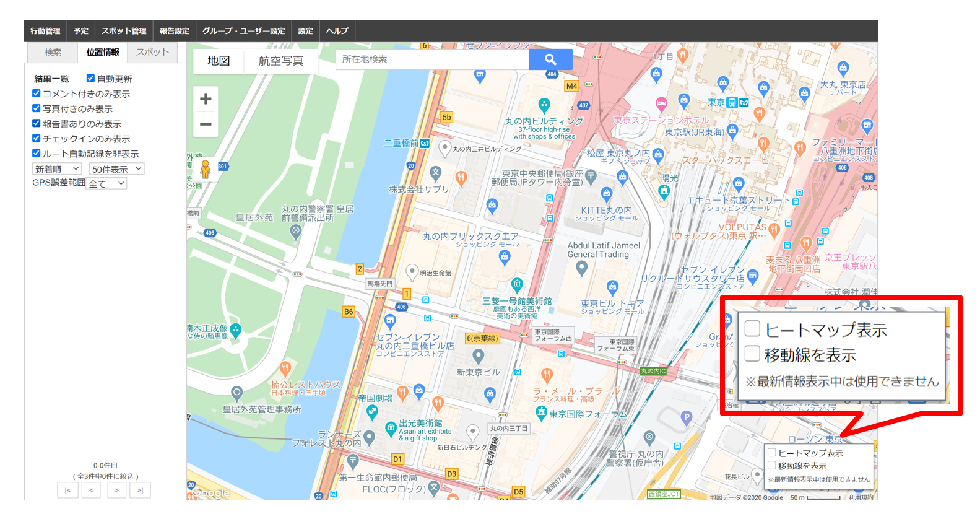Image resolution: width=980 pixels, height=519 pixels.
Task: Go to next results page
Action: (x=116, y=490)
